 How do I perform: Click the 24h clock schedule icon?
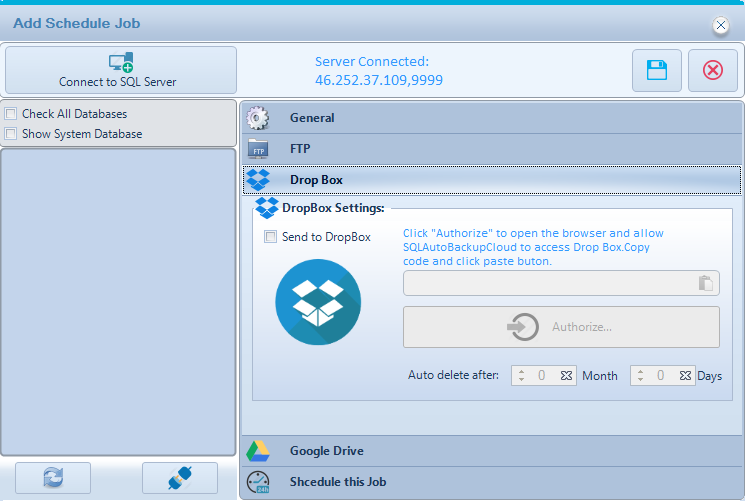[x=258, y=482]
